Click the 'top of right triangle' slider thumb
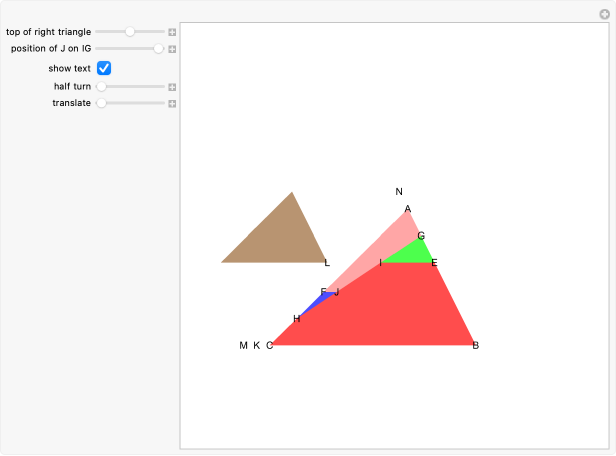 pyautogui.click(x=130, y=32)
